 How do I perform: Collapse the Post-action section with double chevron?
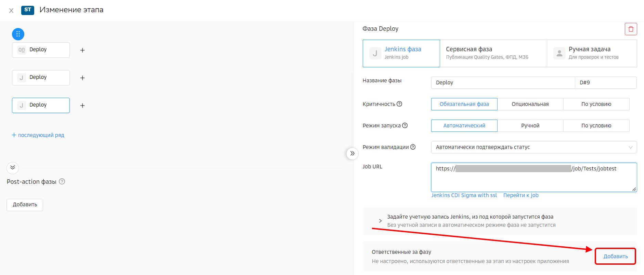[13, 167]
